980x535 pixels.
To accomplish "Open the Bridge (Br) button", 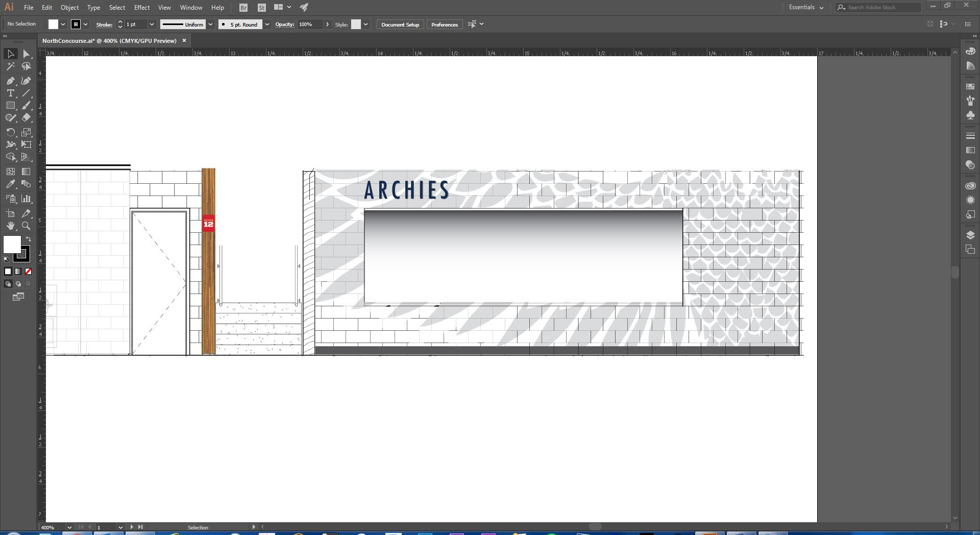I will pyautogui.click(x=243, y=8).
